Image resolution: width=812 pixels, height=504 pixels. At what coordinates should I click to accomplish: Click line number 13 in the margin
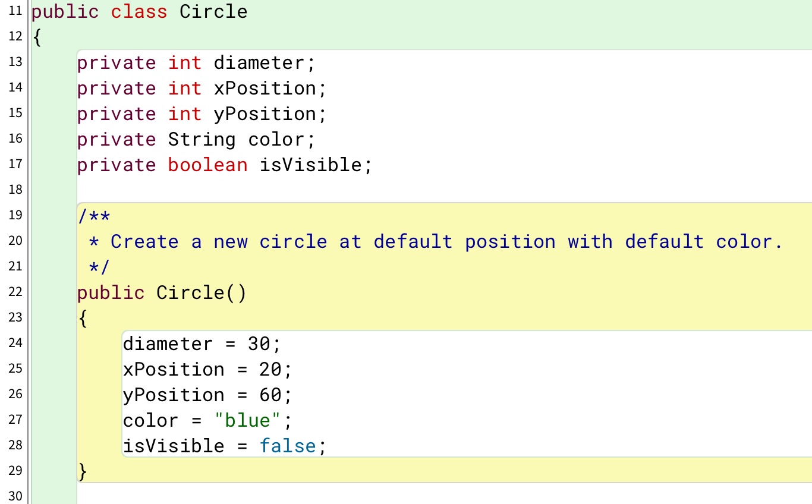(x=15, y=62)
